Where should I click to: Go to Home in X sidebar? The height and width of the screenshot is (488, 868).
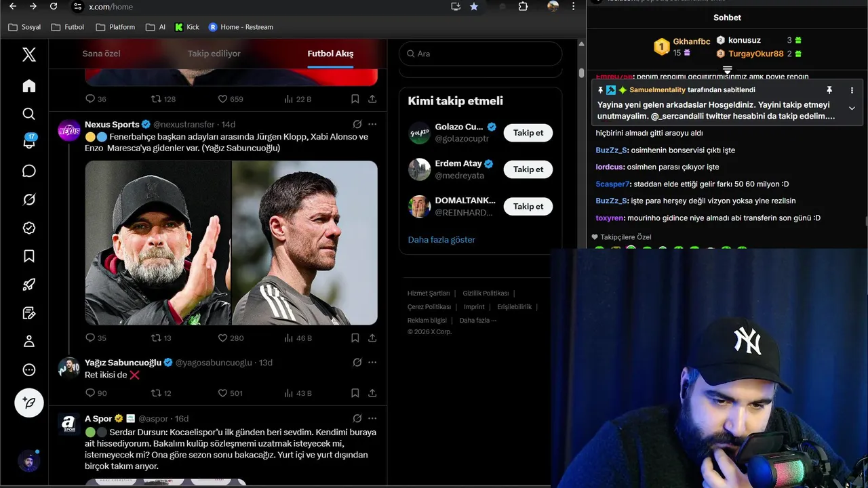pyautogui.click(x=28, y=86)
